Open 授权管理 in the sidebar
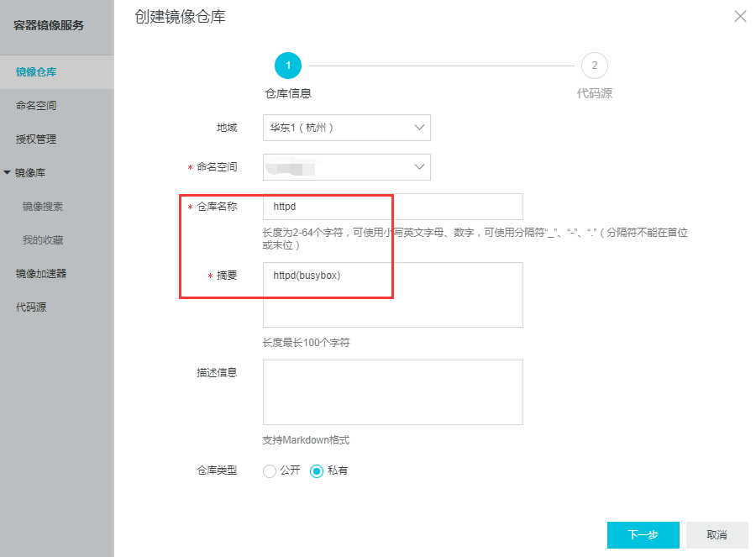The height and width of the screenshot is (557, 756). point(36,139)
